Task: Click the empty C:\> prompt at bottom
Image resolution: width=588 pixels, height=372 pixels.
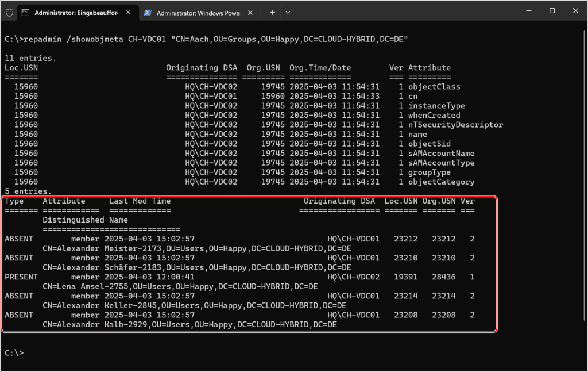Action: [x=14, y=353]
